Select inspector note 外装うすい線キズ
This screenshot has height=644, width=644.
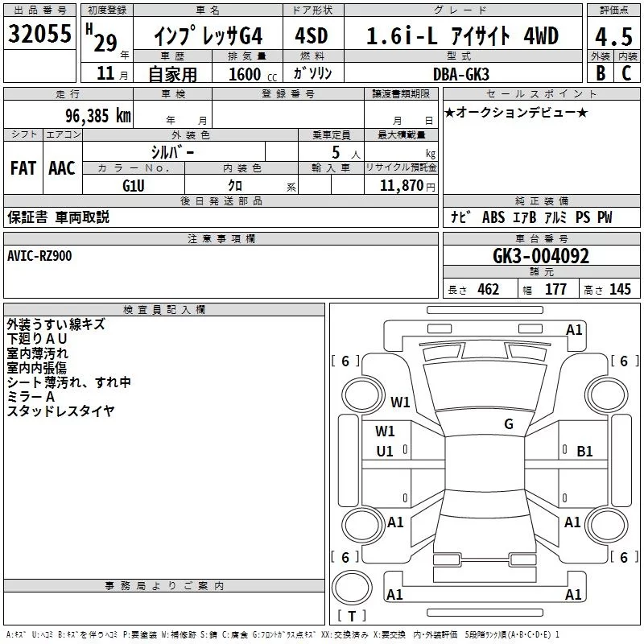pyautogui.click(x=56, y=324)
